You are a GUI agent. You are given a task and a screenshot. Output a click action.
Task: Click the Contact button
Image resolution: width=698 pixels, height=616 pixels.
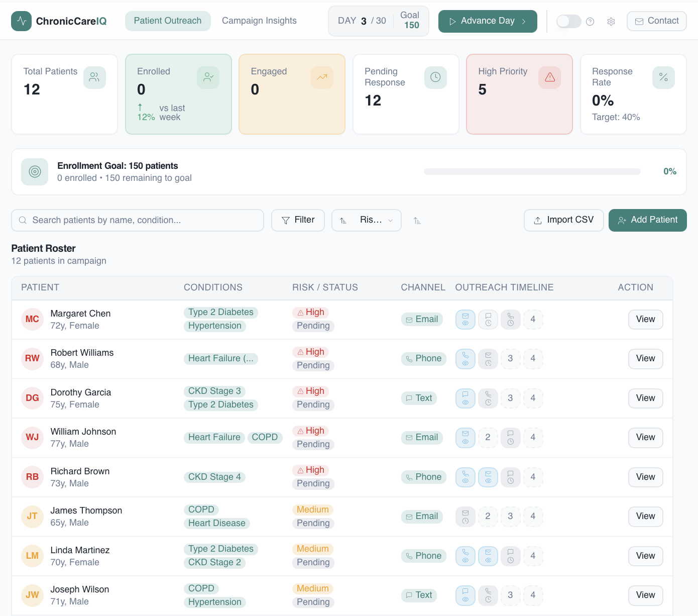(x=657, y=21)
